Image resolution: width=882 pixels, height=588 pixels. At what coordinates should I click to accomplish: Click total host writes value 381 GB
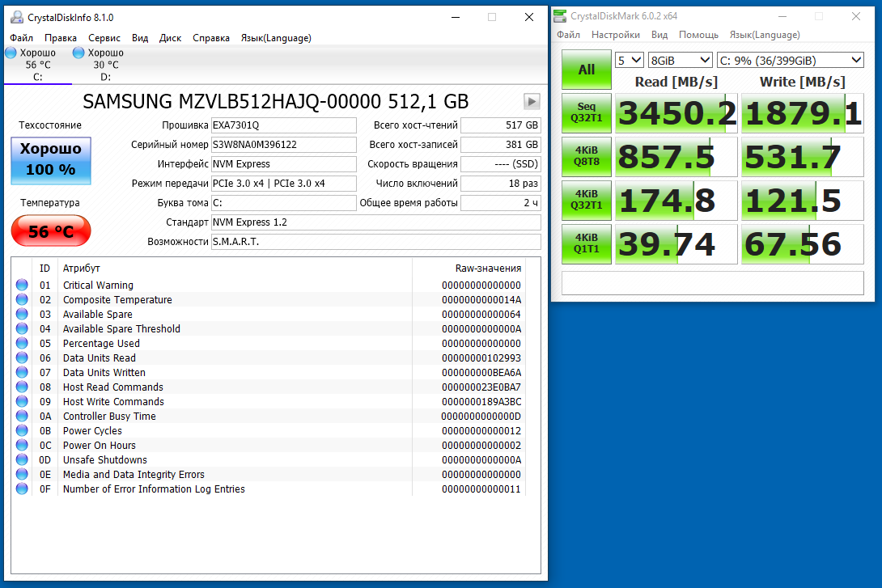(501, 145)
